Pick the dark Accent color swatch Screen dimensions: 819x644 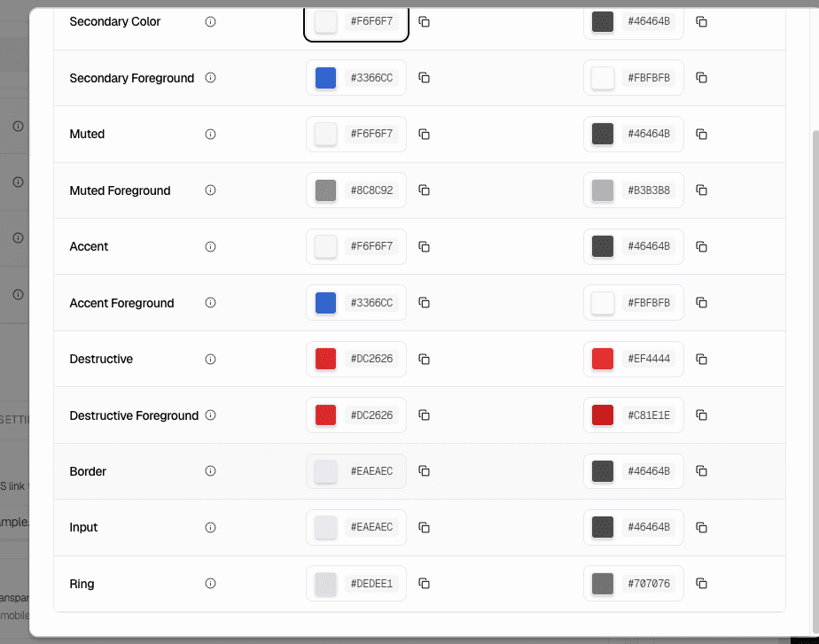(603, 246)
